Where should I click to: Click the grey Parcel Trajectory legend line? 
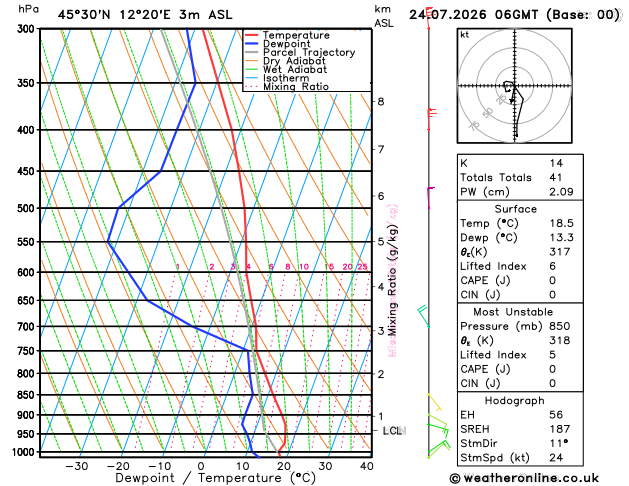[252, 52]
